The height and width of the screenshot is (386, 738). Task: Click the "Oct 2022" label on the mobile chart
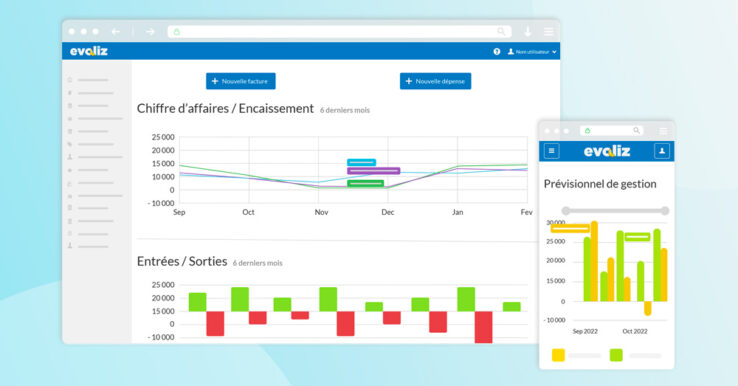click(x=635, y=331)
